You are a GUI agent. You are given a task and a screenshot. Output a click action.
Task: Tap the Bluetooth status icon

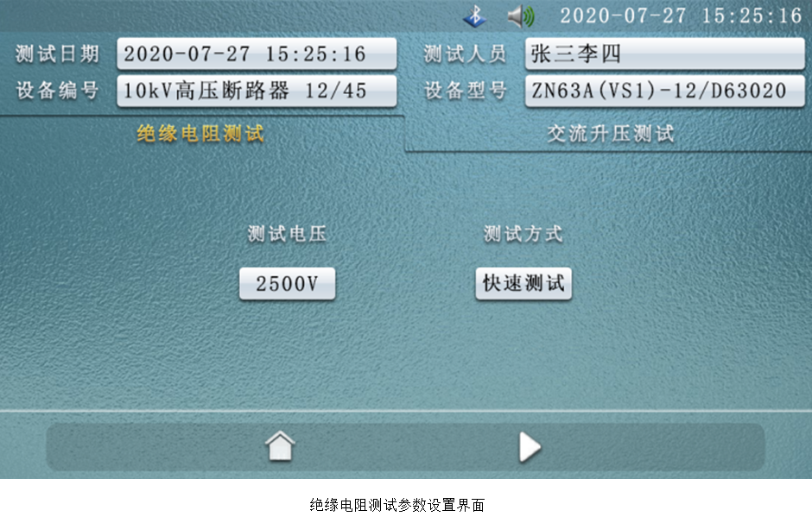click(x=474, y=16)
